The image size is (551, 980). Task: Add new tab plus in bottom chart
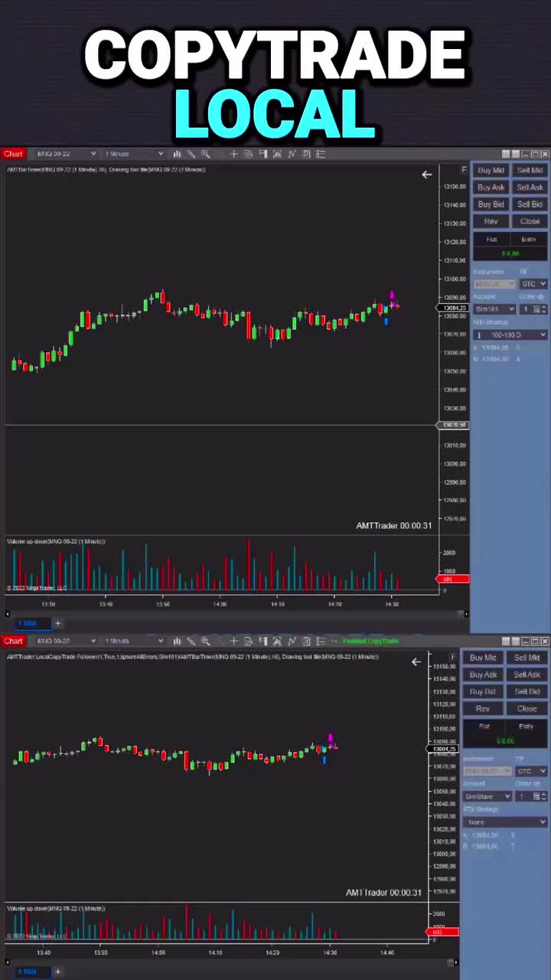(x=57, y=971)
